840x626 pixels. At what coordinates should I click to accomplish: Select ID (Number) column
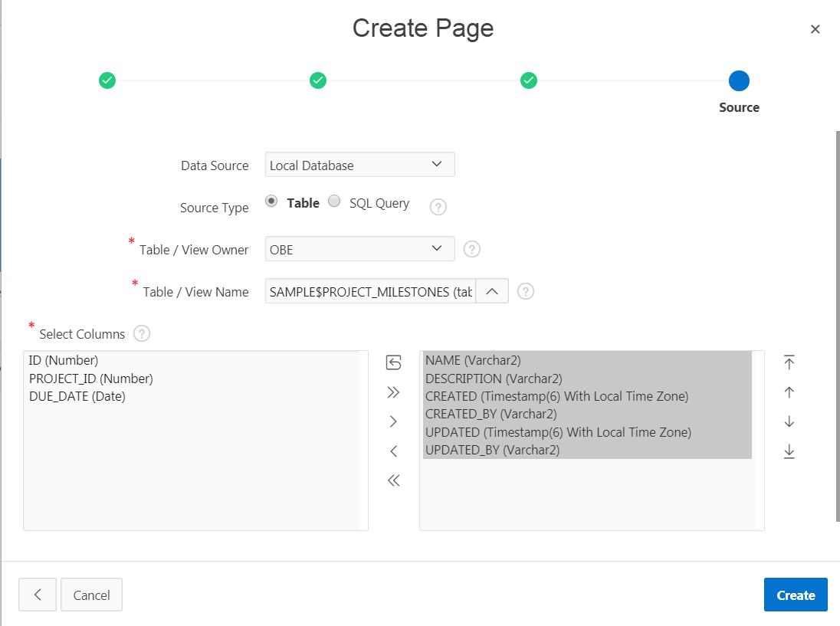[64, 360]
